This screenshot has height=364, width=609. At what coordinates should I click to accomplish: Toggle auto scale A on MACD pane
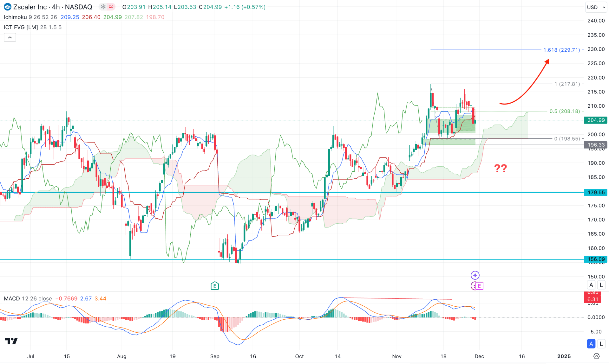point(591,344)
